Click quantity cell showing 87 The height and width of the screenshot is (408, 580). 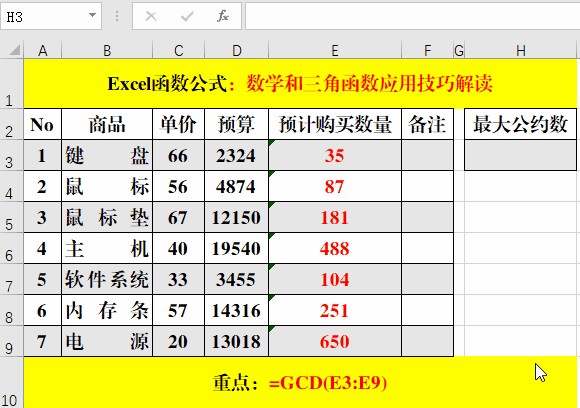pos(335,186)
